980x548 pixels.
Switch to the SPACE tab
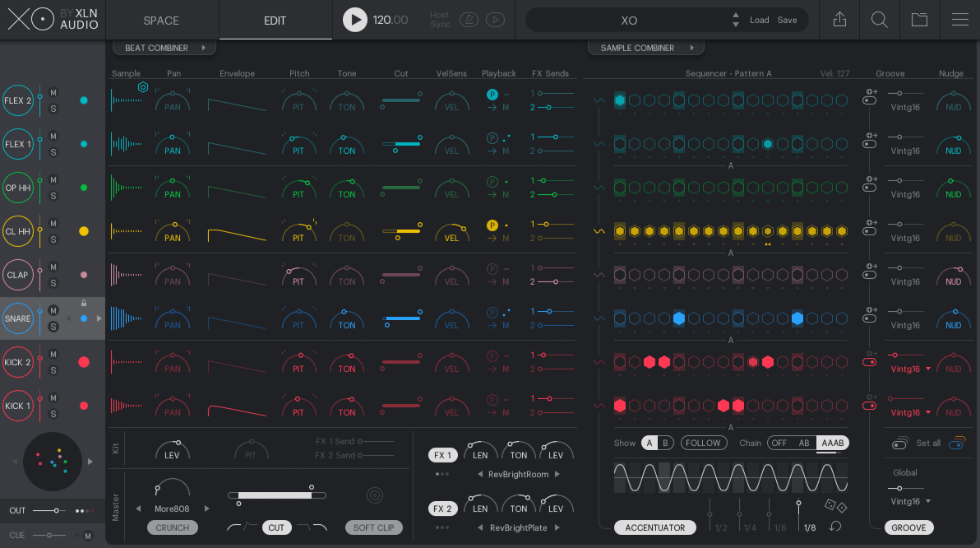coord(161,20)
